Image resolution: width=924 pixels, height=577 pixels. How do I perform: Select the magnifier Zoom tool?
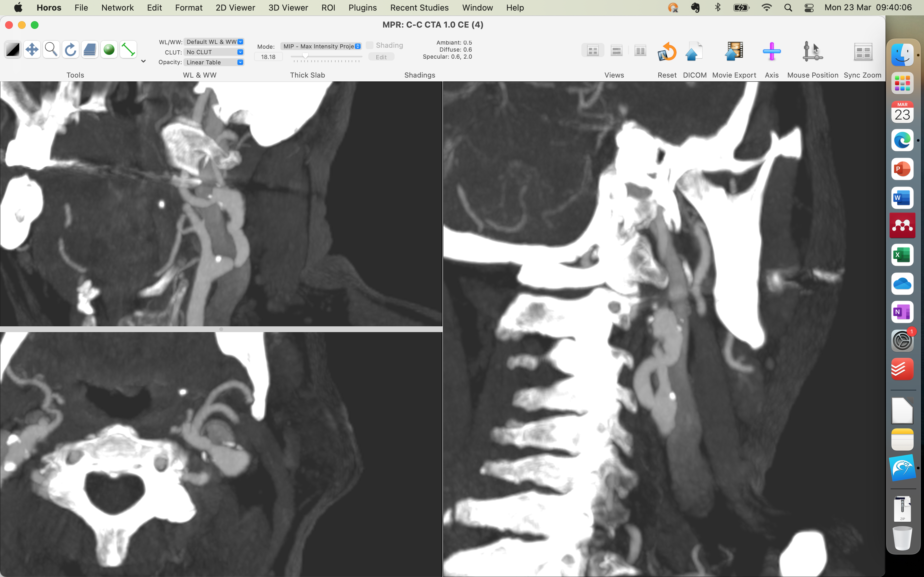click(51, 50)
